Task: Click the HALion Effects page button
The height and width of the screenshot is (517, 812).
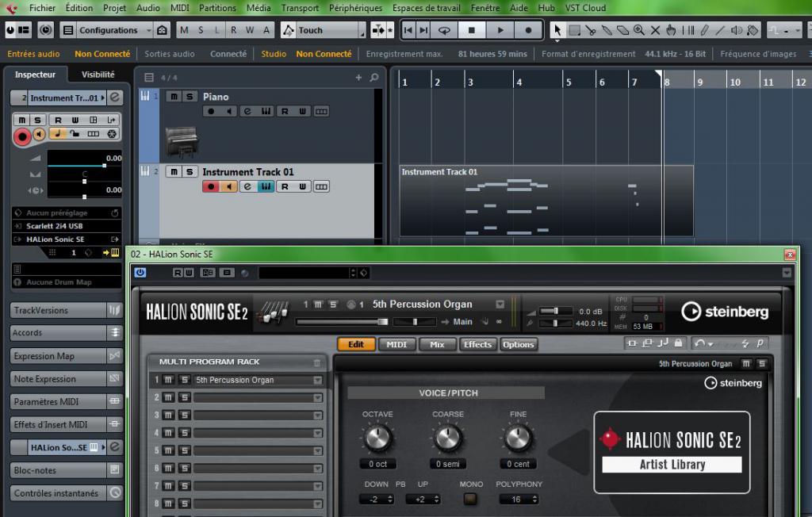Action: coord(477,344)
